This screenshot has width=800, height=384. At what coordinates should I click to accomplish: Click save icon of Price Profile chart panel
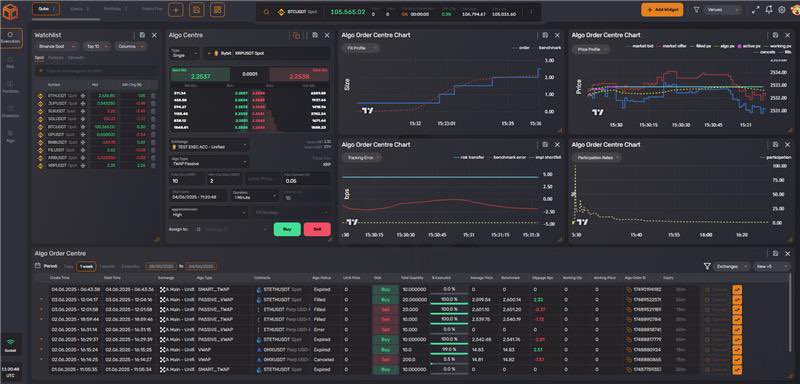[x=776, y=35]
